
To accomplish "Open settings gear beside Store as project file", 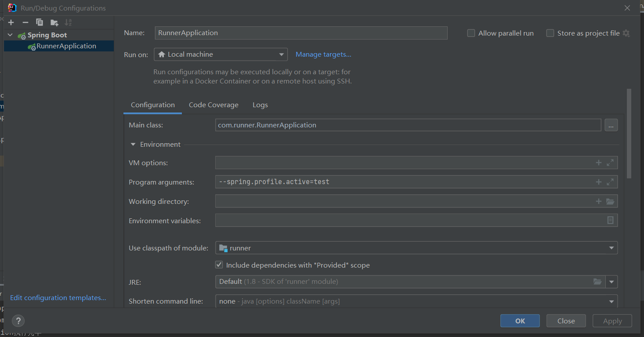I will click(626, 33).
